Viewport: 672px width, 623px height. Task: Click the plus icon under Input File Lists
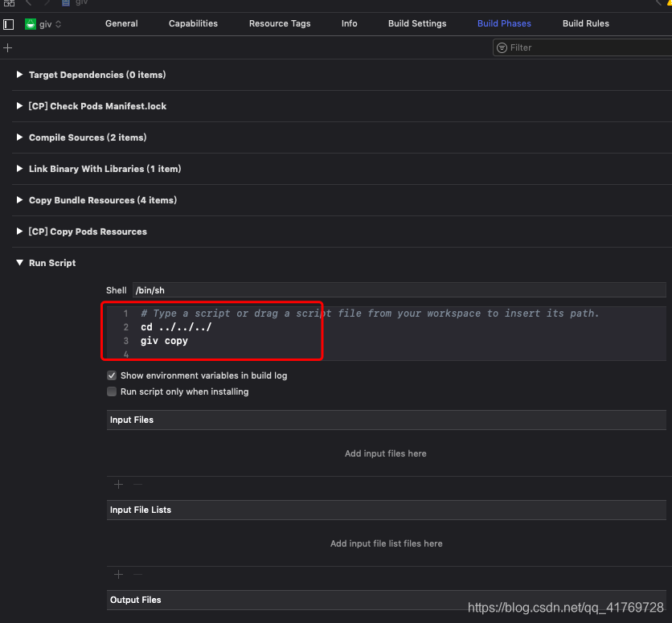[118, 574]
